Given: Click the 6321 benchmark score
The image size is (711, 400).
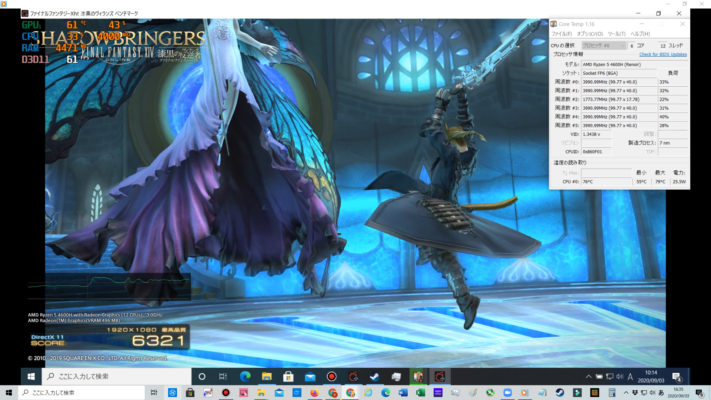Looking at the screenshot, I should tap(158, 341).
